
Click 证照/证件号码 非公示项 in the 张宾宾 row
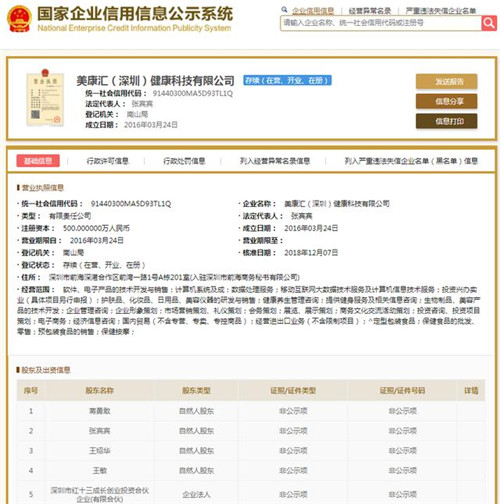[402, 431]
